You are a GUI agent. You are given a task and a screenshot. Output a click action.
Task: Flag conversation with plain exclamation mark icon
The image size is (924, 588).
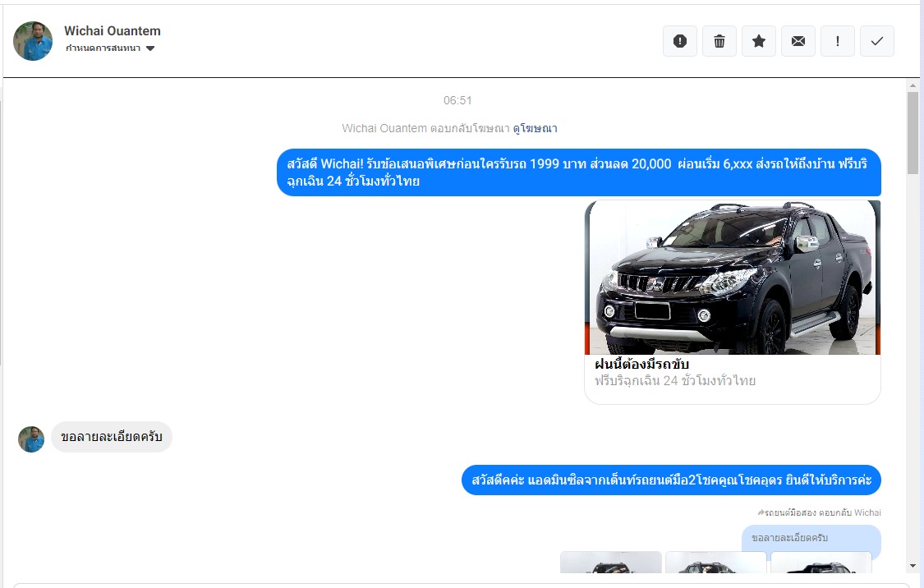[x=838, y=41]
